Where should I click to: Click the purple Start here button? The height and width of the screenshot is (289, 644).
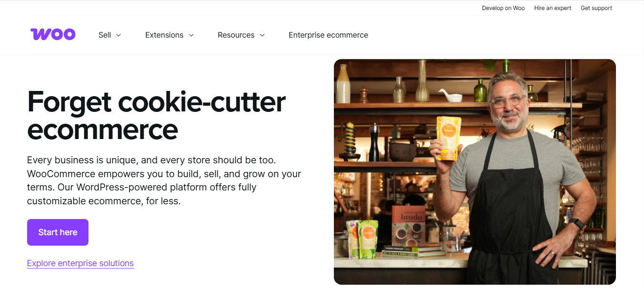coord(58,232)
